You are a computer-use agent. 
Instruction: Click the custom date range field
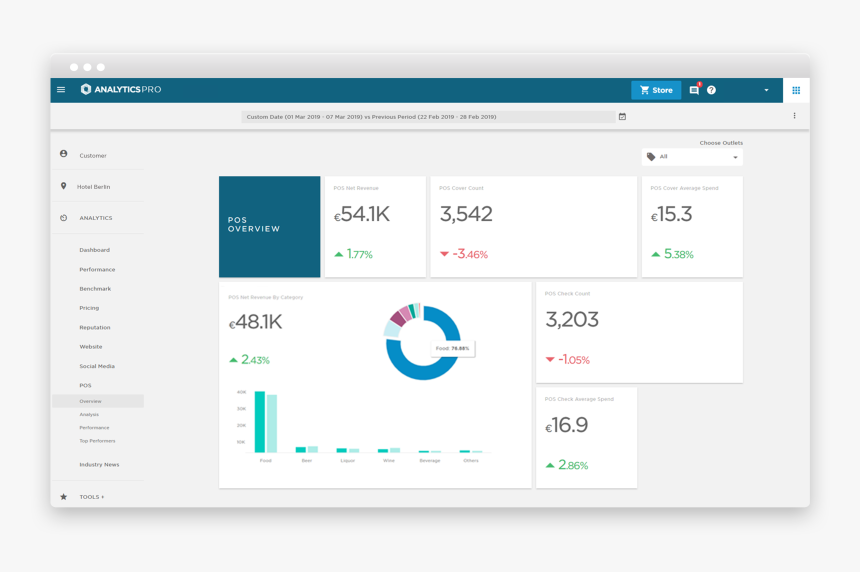click(428, 117)
